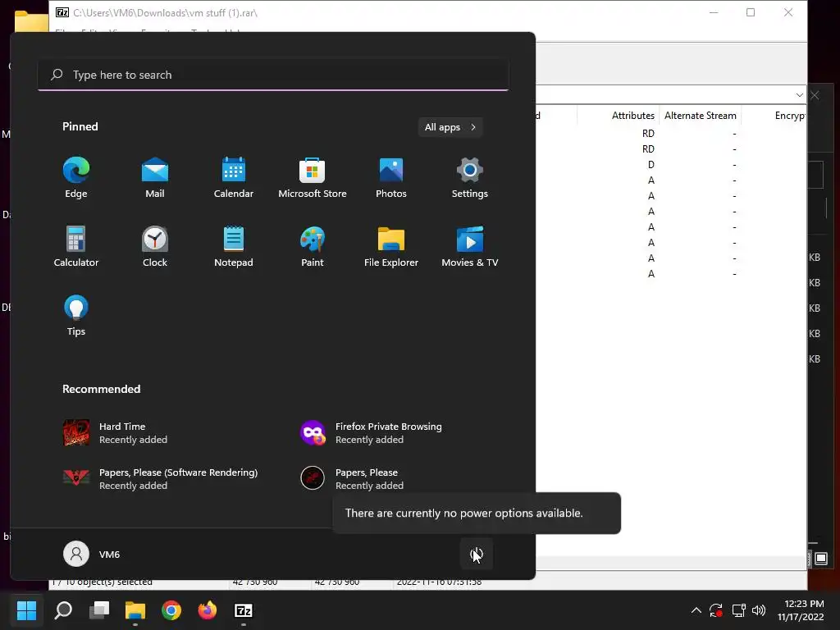Open the Calendar pinned app
The height and width of the screenshot is (630, 840).
click(x=234, y=178)
